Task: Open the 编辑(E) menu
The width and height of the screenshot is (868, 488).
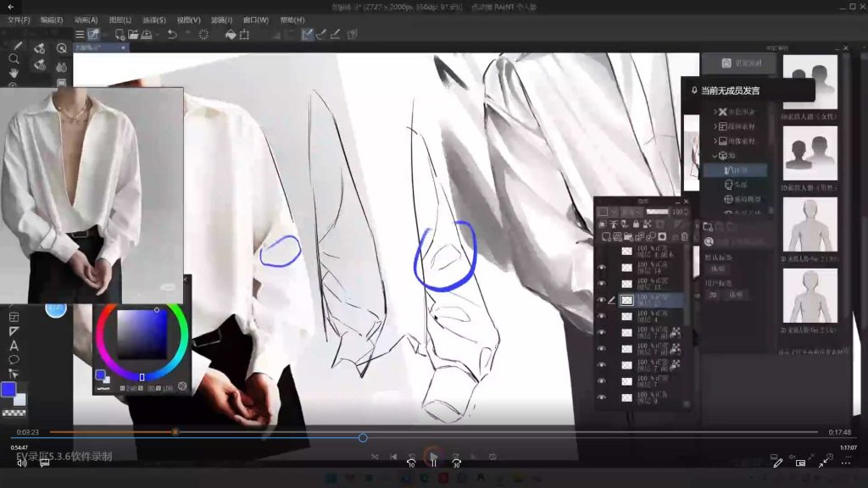Action: 52,20
